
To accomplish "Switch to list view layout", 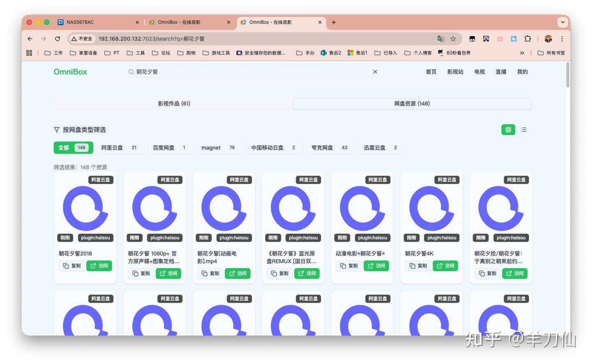I will click(x=524, y=130).
